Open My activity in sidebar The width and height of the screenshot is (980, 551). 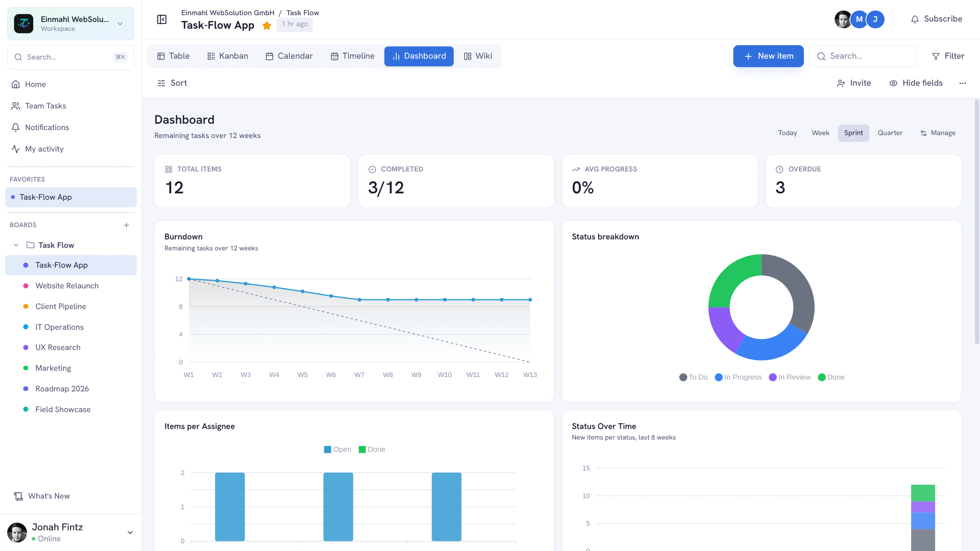71,149
